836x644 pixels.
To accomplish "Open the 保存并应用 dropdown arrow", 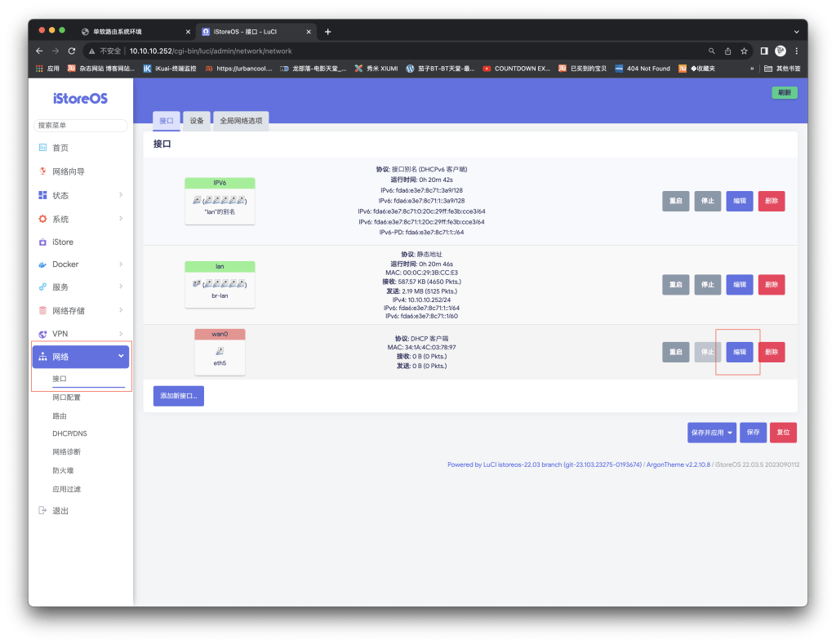I will tap(730, 433).
